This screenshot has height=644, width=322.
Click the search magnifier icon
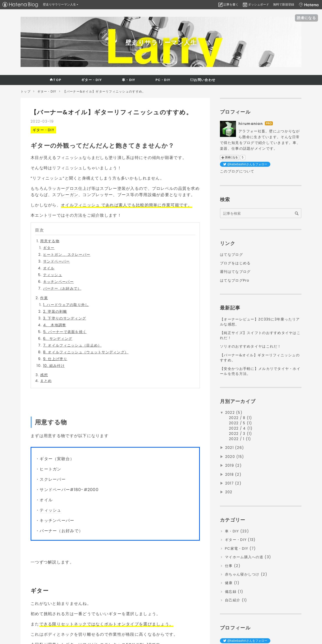pos(297,213)
